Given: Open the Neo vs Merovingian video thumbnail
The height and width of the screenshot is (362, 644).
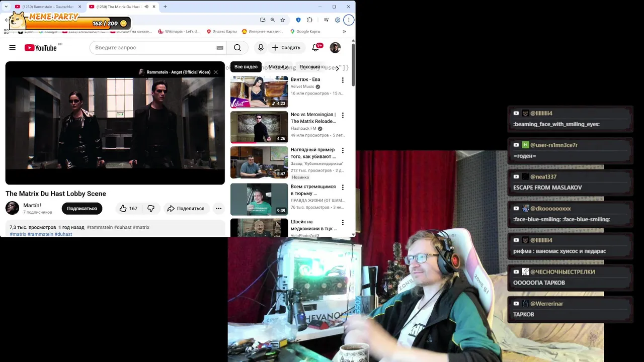Looking at the screenshot, I should pos(259,127).
